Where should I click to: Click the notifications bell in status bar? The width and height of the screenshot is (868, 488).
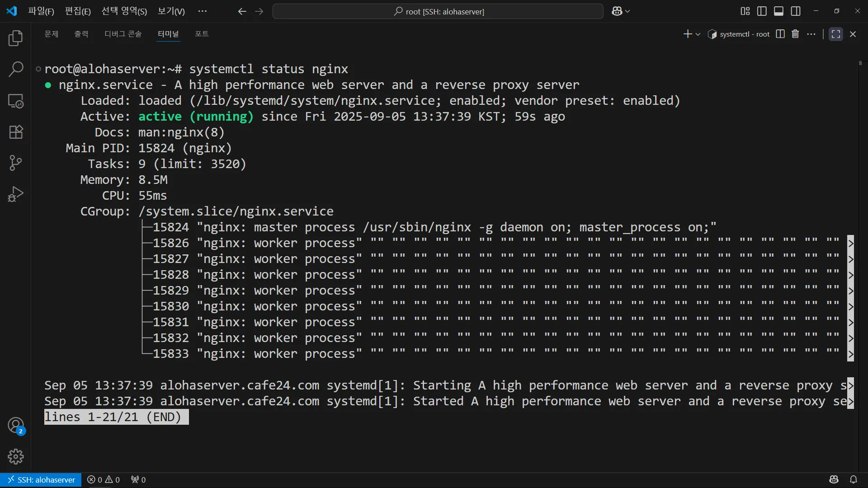(x=853, y=479)
